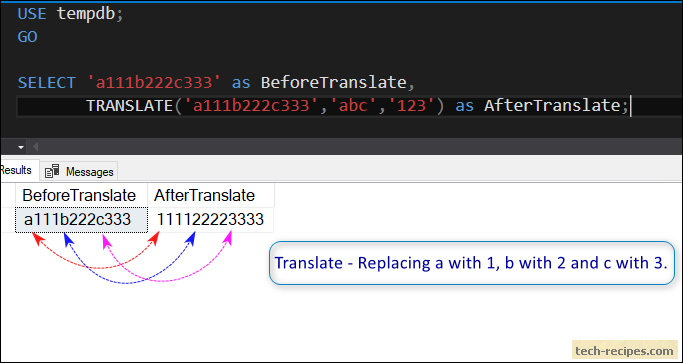The height and width of the screenshot is (363, 683).
Task: Click the USE keyword in the editor
Action: [x=32, y=14]
